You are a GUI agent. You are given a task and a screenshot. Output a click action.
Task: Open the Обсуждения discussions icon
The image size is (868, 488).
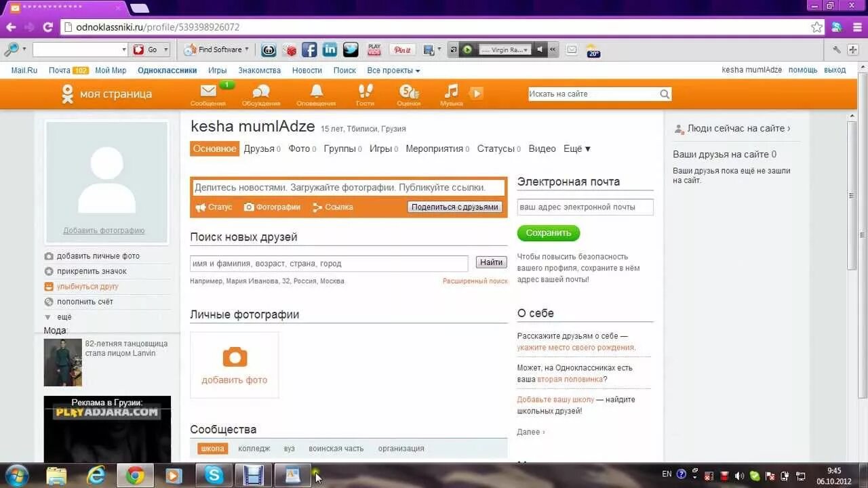pos(261,94)
